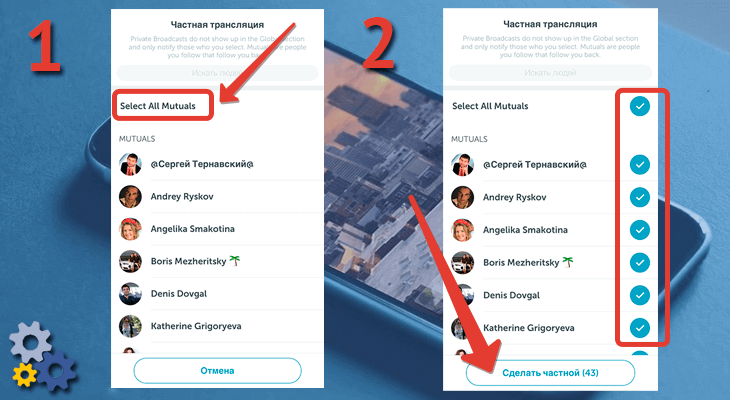Viewport: 730px width, 400px height.
Task: Uncheck Select All Mutals checkmark in right panel
Action: click(640, 106)
